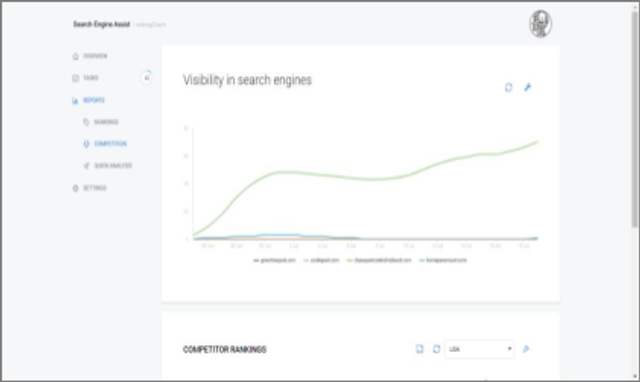Image resolution: width=640 pixels, height=382 pixels.
Task: Open the Tasks progress counter badge
Action: point(147,77)
